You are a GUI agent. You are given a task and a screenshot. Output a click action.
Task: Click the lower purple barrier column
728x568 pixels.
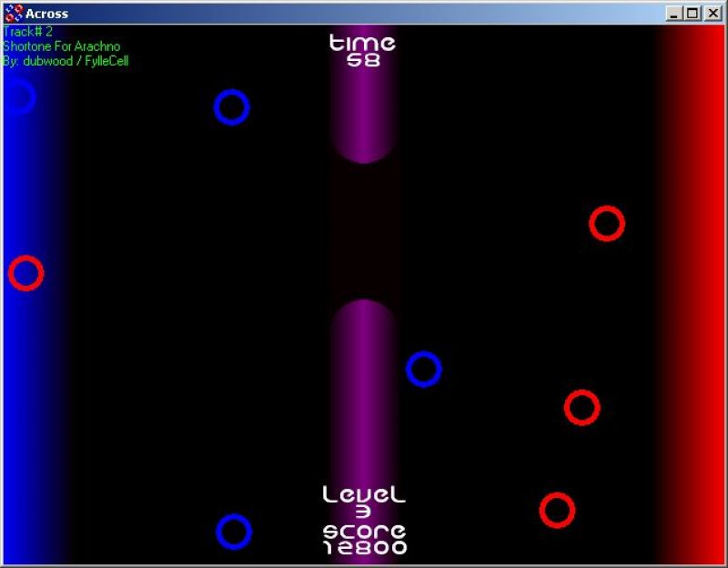[x=364, y=432]
